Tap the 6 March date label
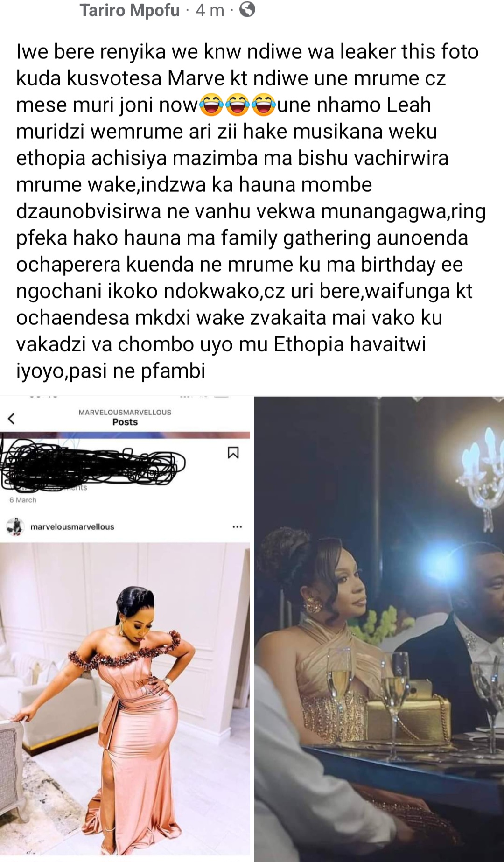 [x=23, y=500]
